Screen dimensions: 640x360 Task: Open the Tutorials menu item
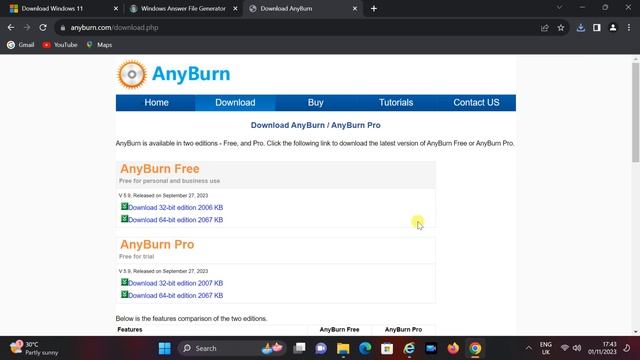coord(396,102)
